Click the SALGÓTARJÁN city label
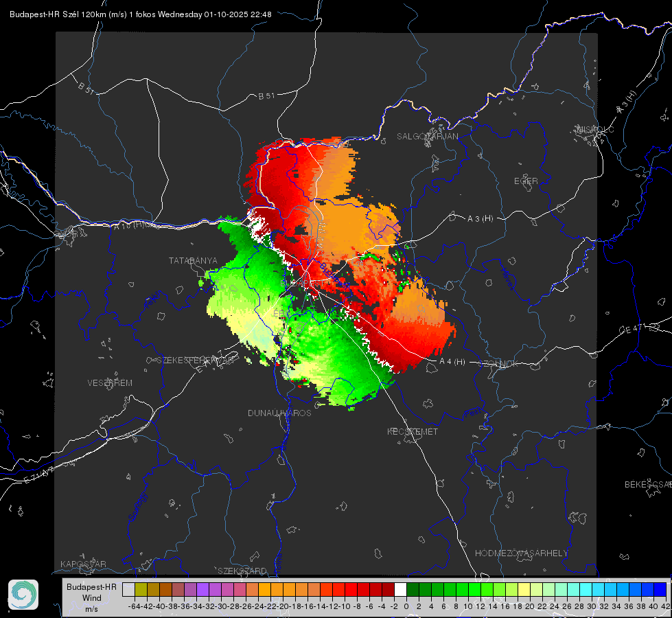The width and height of the screenshot is (672, 618). tap(427, 137)
